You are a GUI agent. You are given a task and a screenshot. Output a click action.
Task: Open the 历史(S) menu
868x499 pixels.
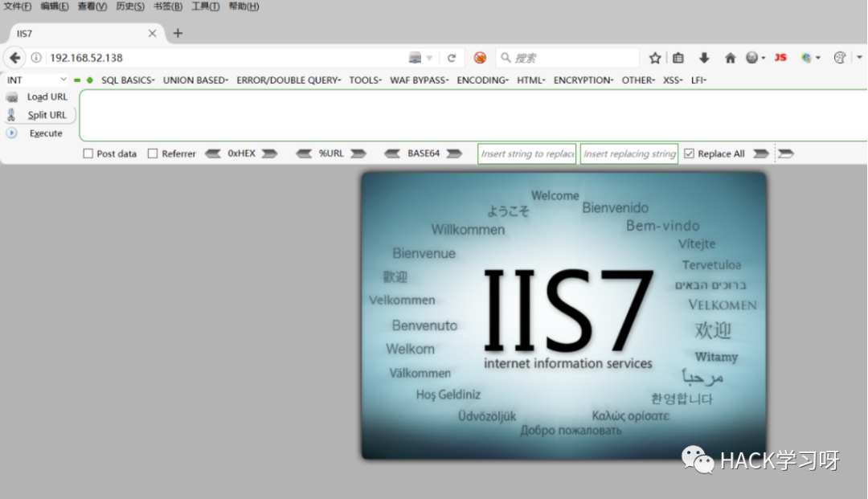pyautogui.click(x=130, y=6)
